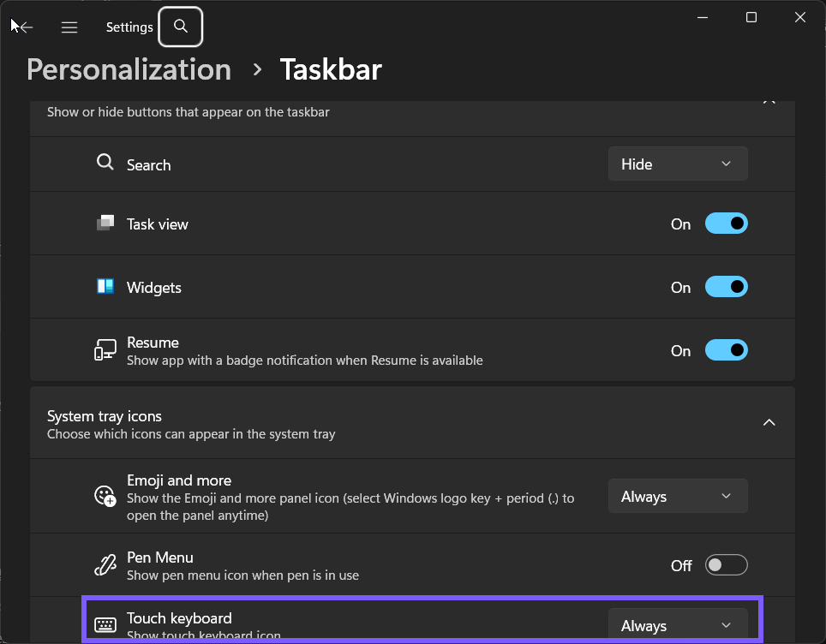
Task: Close the Settings window
Action: point(799,17)
